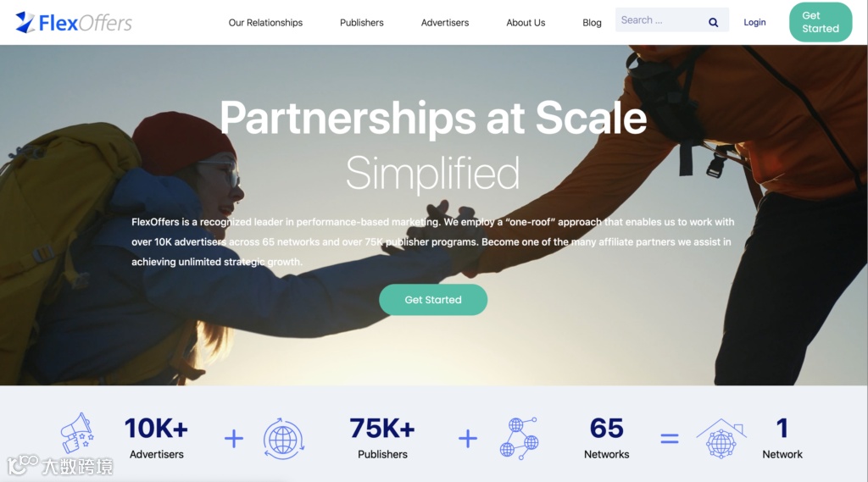The width and height of the screenshot is (868, 482).
Task: Open the Advertisers menu item
Action: 444,23
